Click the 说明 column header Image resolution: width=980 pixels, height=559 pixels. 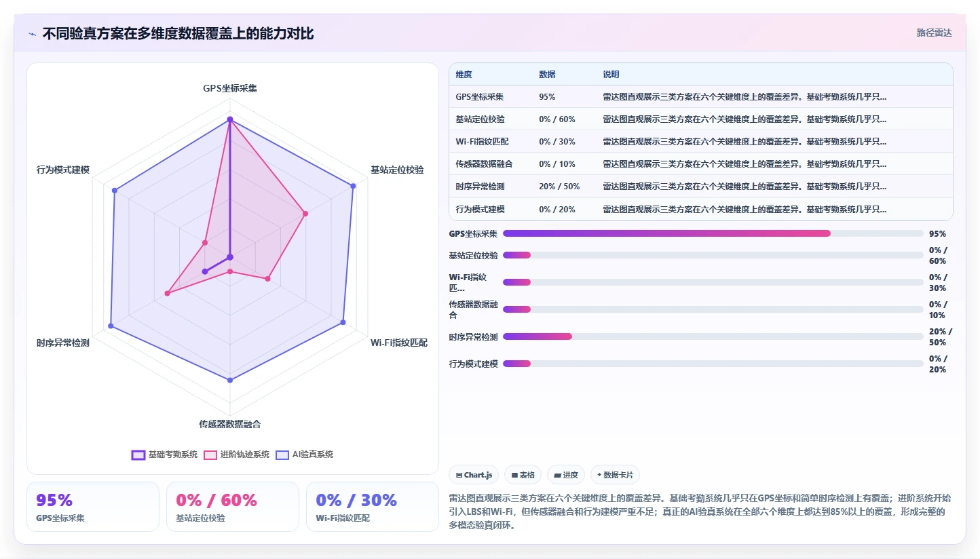[611, 75]
